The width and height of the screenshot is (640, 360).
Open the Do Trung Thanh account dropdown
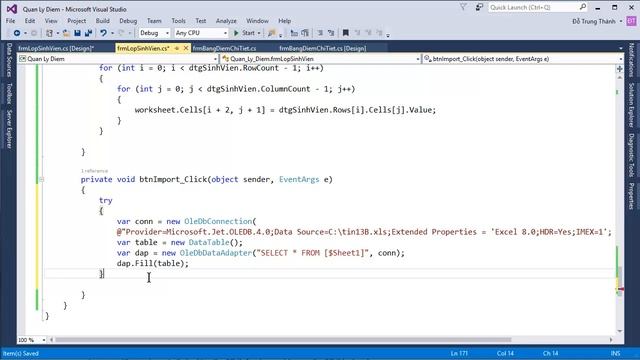pos(621,21)
